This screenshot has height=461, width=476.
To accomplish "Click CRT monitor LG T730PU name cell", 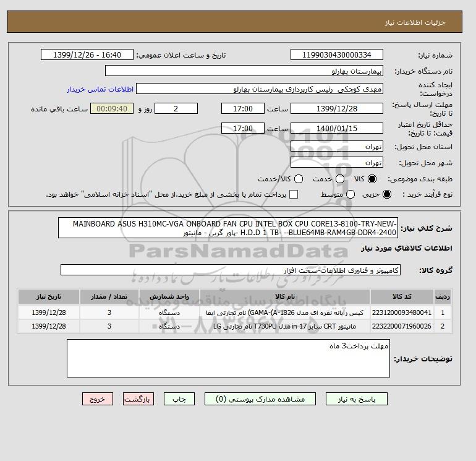I will (x=285, y=326).
